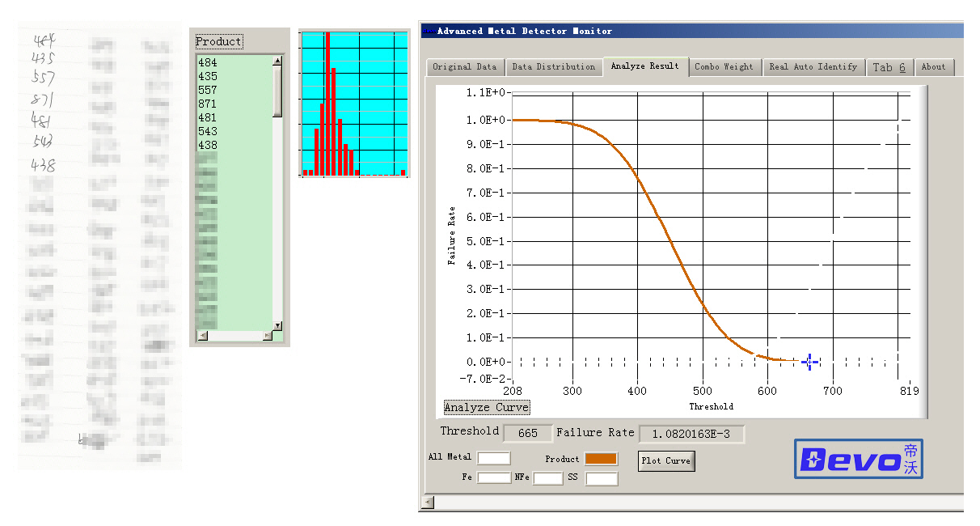
Task: Switch to Real Auto Identify tab
Action: point(813,67)
